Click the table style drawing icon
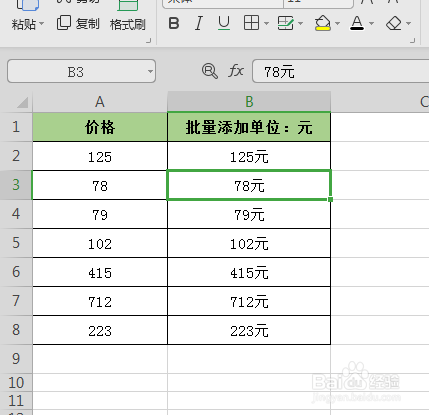The width and height of the screenshot is (429, 415). pyautogui.click(x=286, y=23)
